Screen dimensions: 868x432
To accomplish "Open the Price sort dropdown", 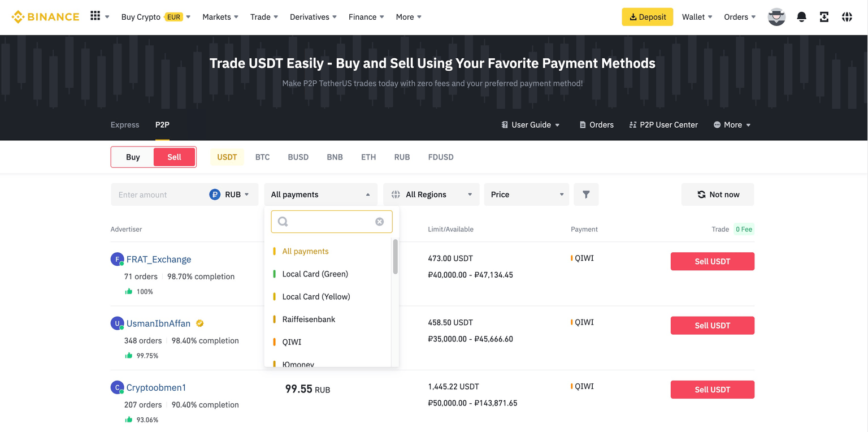I will pos(527,195).
